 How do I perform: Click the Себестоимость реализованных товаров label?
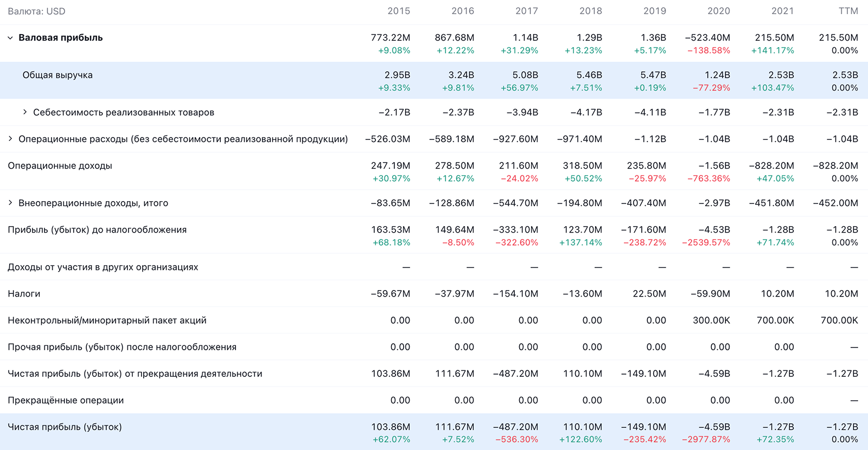[x=124, y=112]
